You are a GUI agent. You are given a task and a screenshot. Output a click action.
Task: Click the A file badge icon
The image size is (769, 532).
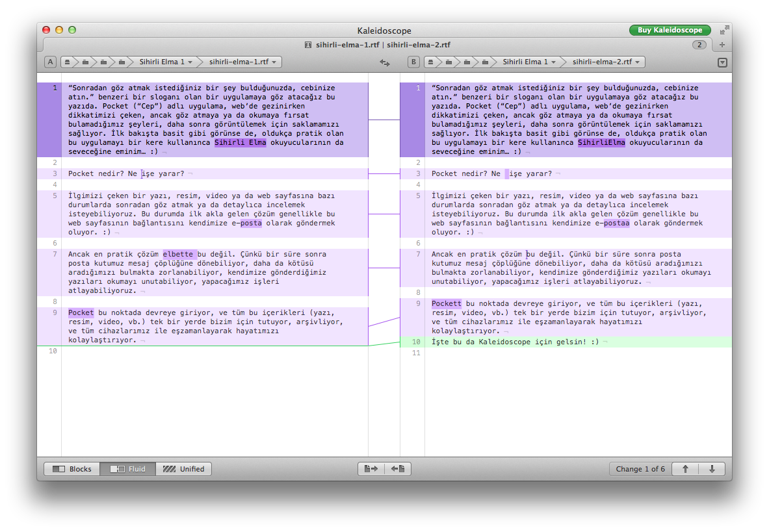pos(50,62)
